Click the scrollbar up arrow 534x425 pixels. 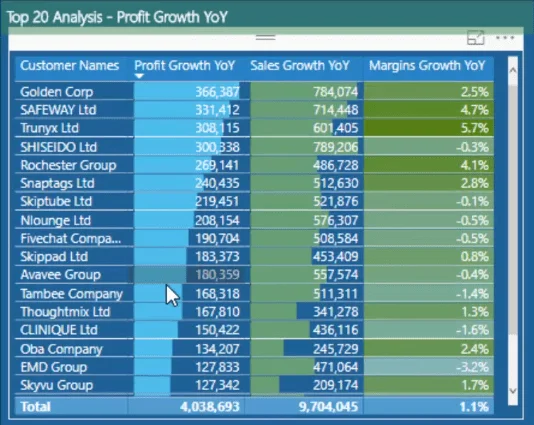[x=513, y=70]
